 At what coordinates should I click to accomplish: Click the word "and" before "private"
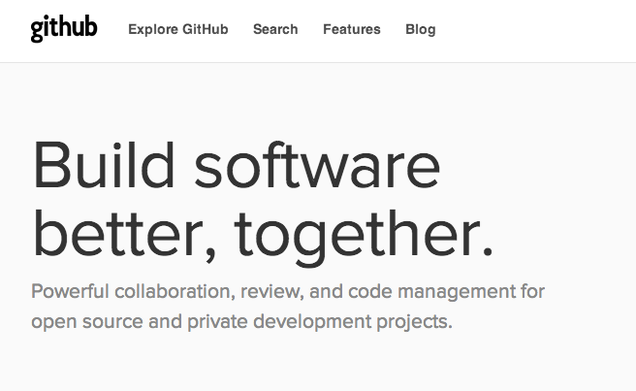(x=165, y=322)
